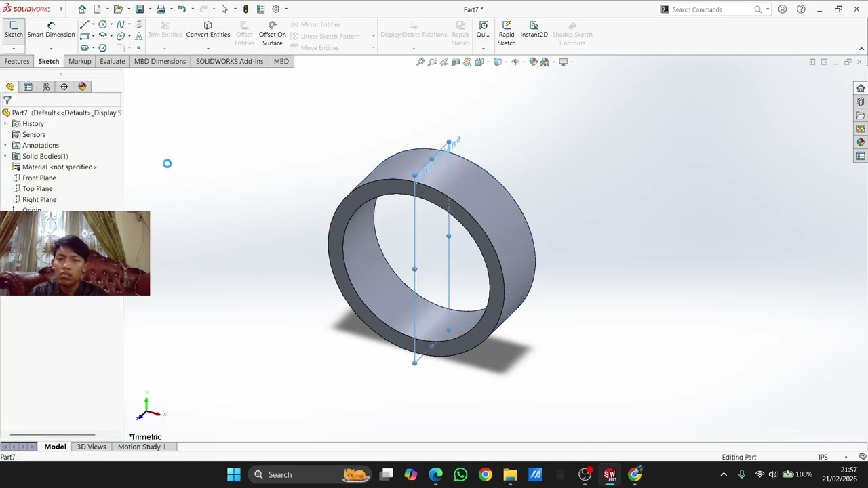The width and height of the screenshot is (868, 488).
Task: Expand the Annotations folder
Action: click(x=5, y=145)
